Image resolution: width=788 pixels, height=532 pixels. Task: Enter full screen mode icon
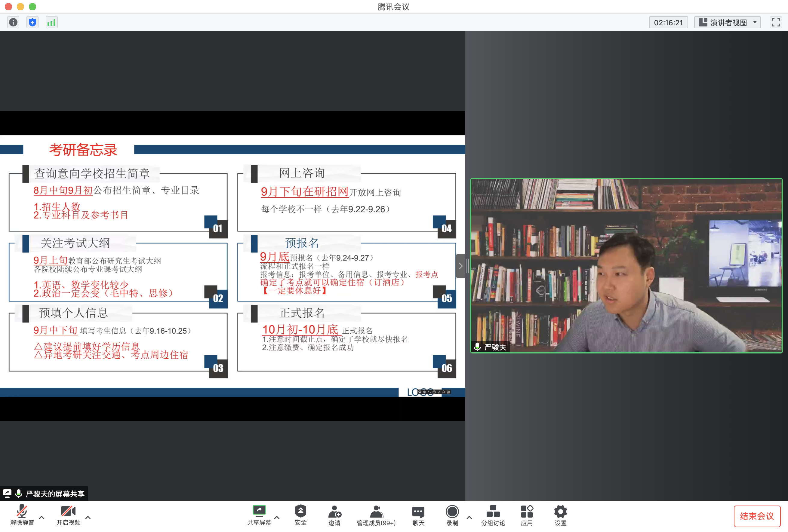(x=776, y=22)
